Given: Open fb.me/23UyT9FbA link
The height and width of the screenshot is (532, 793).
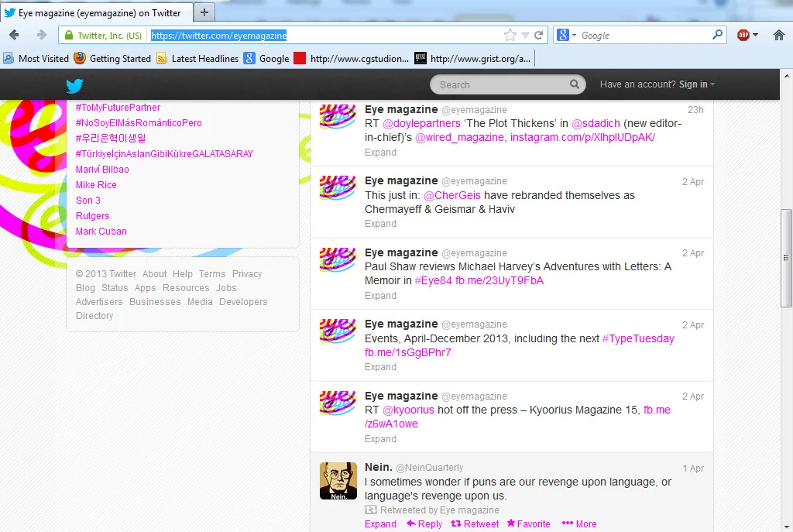Looking at the screenshot, I should click(499, 280).
